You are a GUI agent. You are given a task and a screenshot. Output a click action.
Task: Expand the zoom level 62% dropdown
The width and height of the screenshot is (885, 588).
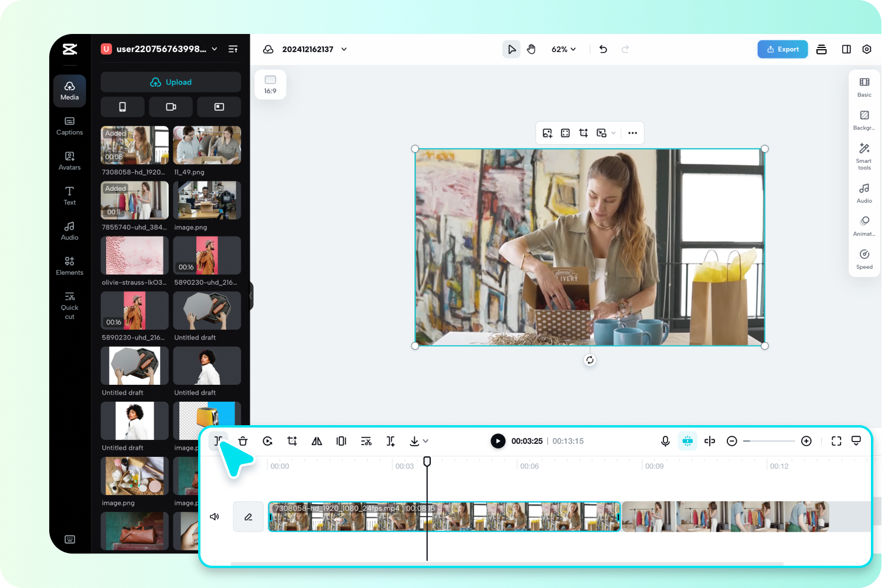[x=563, y=49]
